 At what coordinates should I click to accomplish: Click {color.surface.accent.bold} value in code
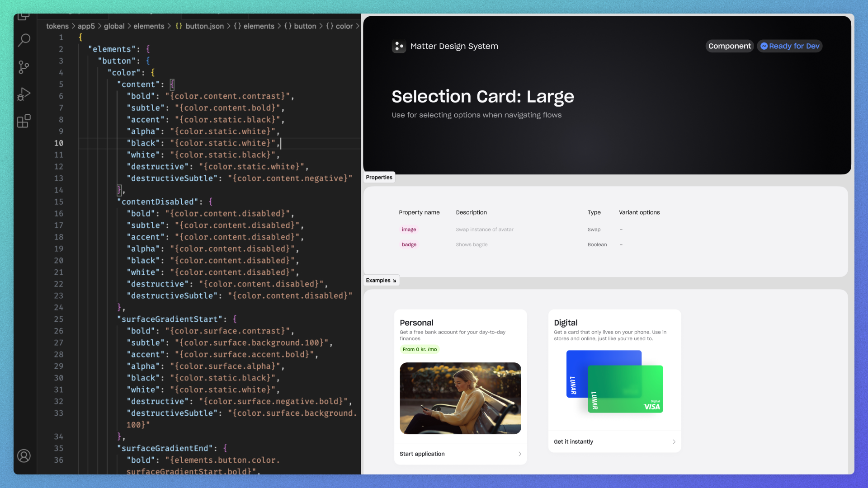[244, 355]
